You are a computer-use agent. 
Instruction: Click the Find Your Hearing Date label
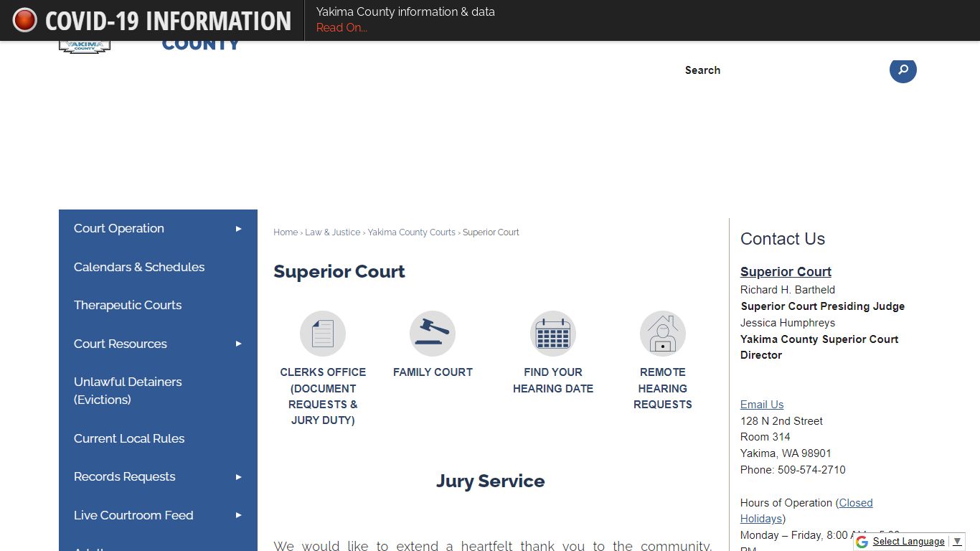pyautogui.click(x=553, y=380)
